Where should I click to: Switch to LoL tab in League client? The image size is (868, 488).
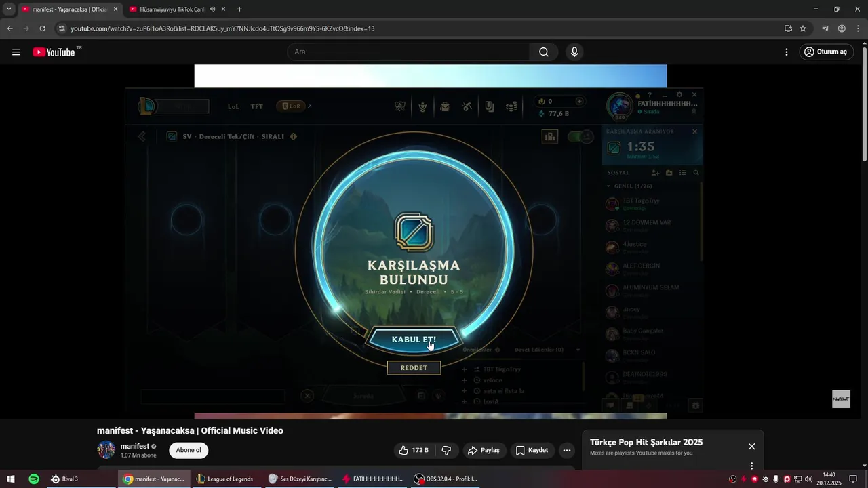[x=233, y=106]
